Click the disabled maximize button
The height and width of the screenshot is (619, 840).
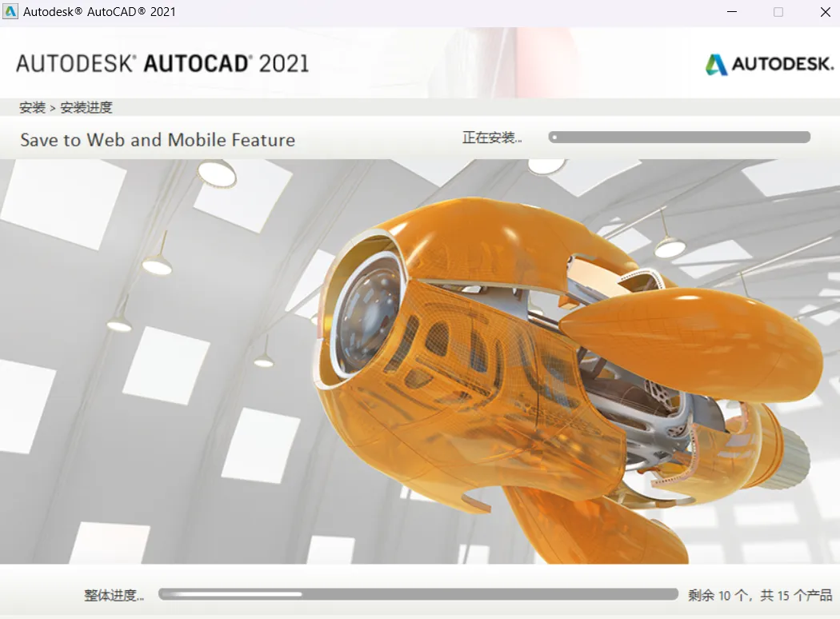pyautogui.click(x=778, y=12)
